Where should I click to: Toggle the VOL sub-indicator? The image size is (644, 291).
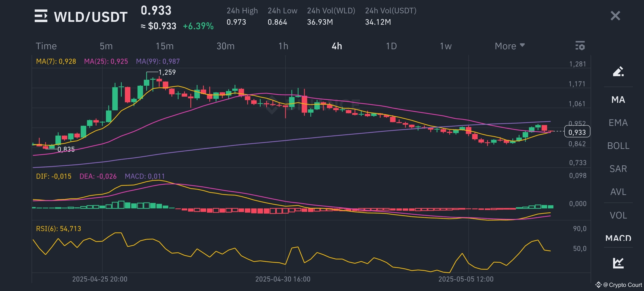click(x=618, y=215)
